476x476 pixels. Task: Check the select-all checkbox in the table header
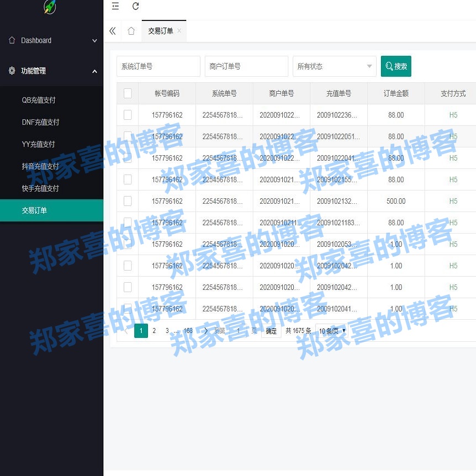(x=128, y=93)
